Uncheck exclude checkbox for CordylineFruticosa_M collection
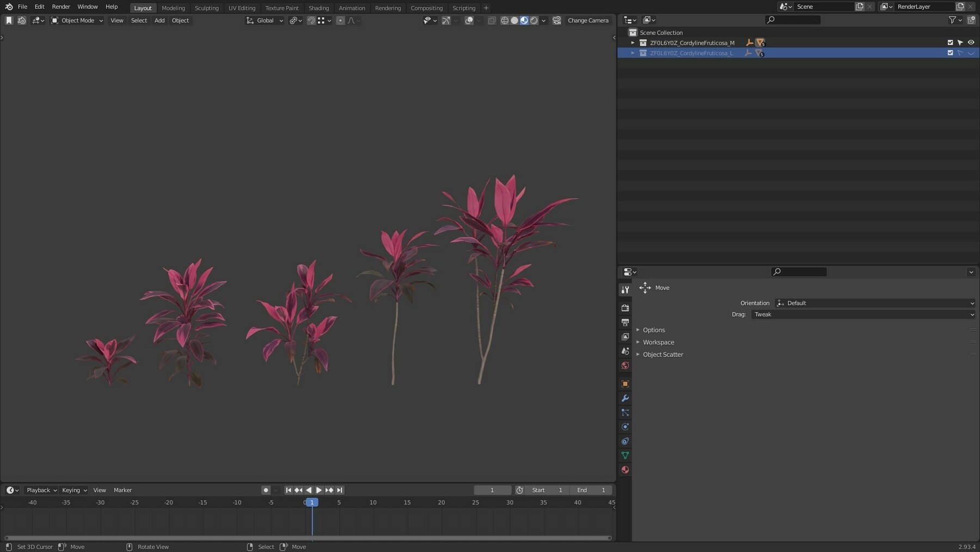Screen dimensions: 980x552 (950, 43)
